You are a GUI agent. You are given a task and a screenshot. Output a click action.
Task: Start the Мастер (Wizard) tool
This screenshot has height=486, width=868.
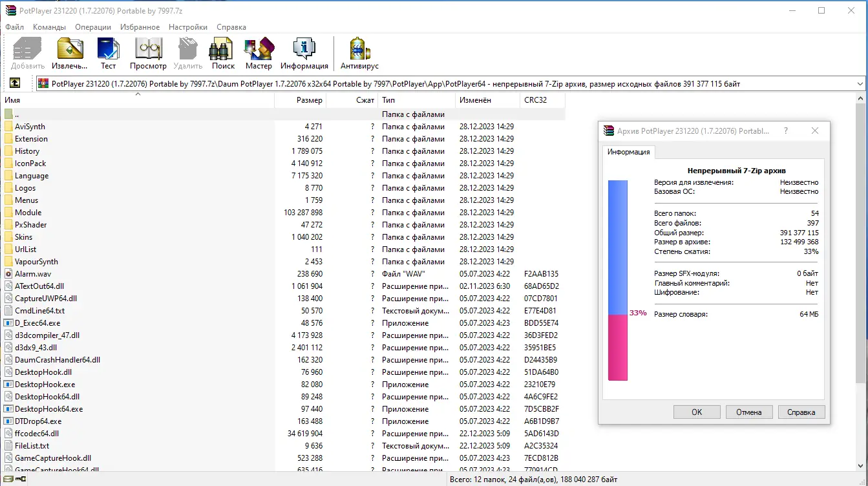click(259, 49)
